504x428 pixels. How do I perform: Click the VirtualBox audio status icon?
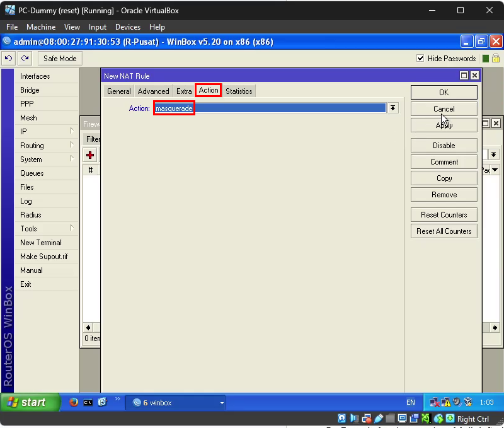[x=354, y=419]
